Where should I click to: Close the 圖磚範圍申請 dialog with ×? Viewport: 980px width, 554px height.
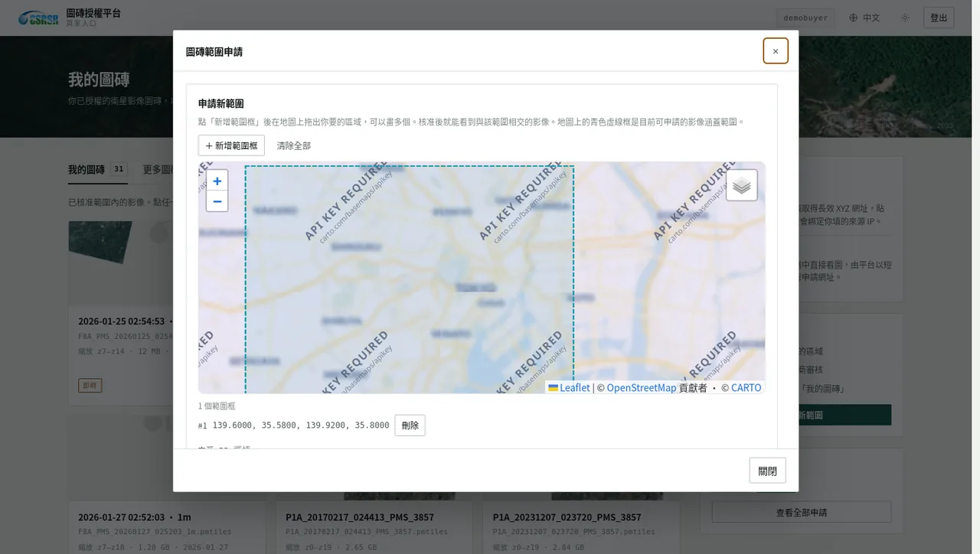click(x=776, y=51)
